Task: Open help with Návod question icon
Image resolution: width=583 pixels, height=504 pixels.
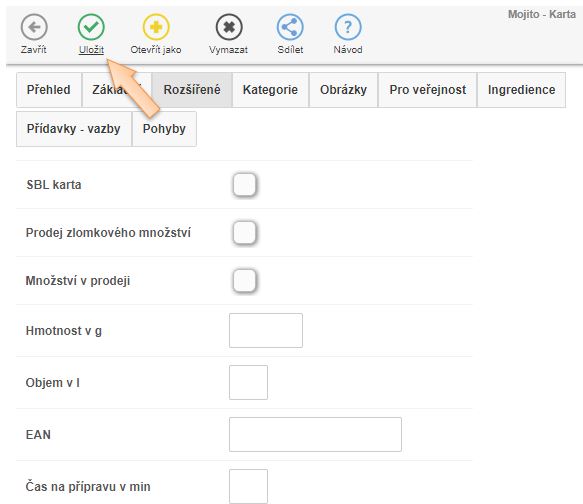Action: click(348, 27)
